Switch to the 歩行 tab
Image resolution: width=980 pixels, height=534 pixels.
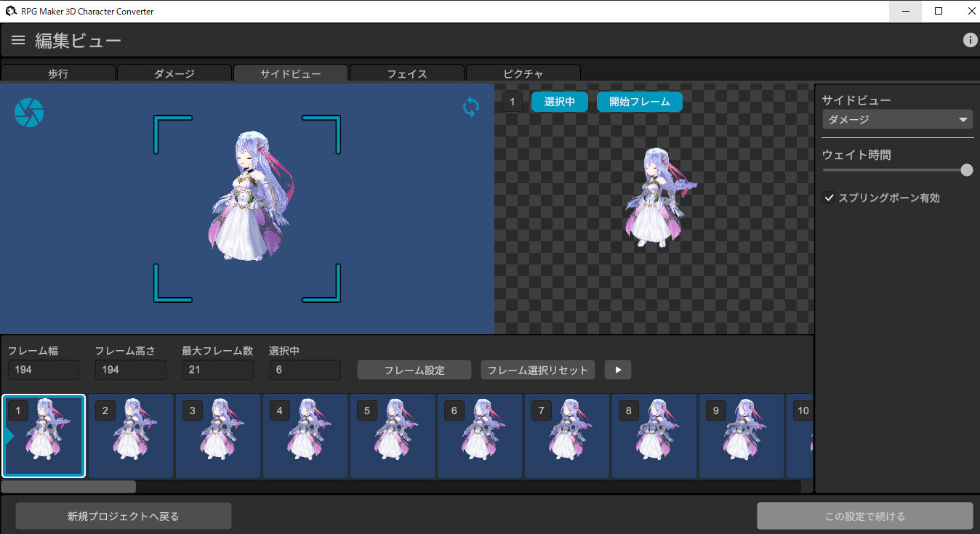tap(58, 73)
